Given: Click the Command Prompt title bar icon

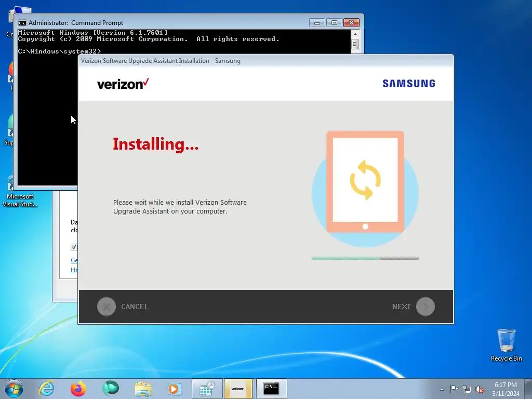Looking at the screenshot, I should tap(22, 23).
